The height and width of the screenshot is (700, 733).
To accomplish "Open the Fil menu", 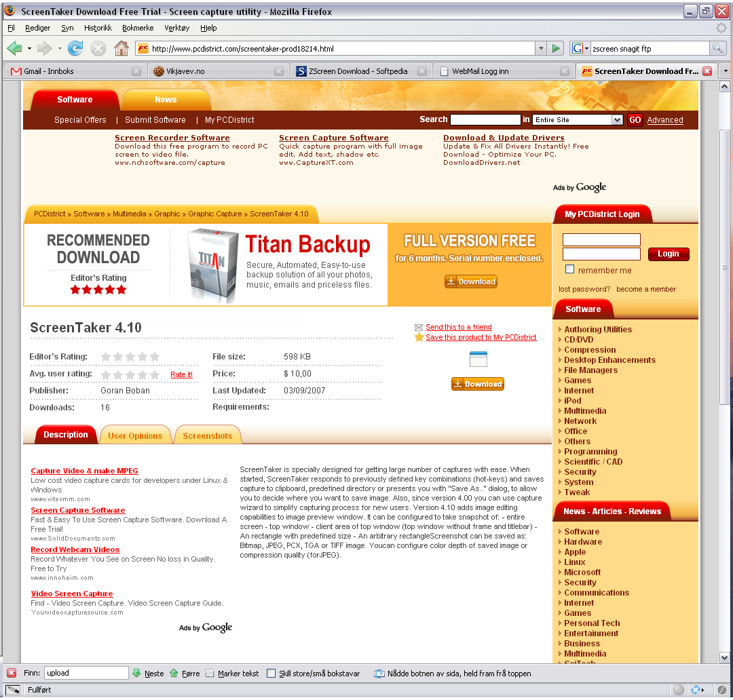I will point(12,28).
